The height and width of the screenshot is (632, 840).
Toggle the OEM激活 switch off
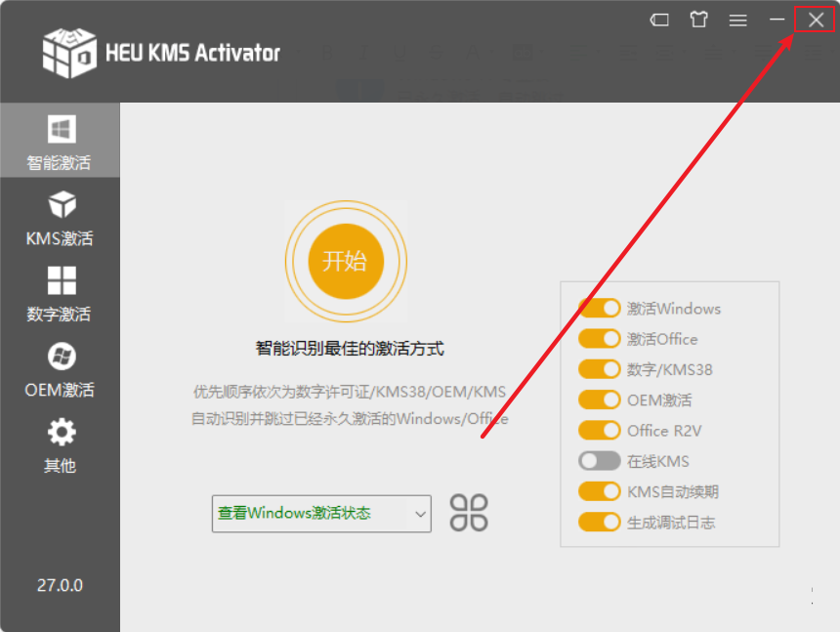pos(599,400)
